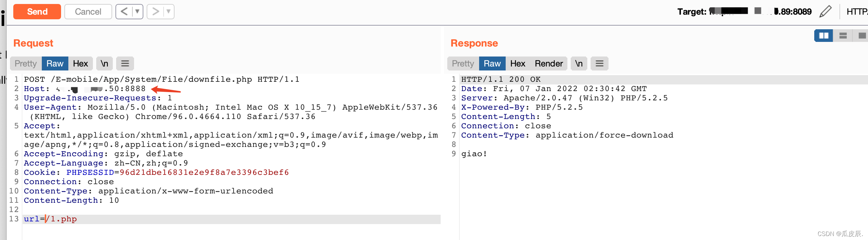Screen dimensions: 868x240
Task: Click the application/force-download Content-Type line
Action: tap(567, 135)
